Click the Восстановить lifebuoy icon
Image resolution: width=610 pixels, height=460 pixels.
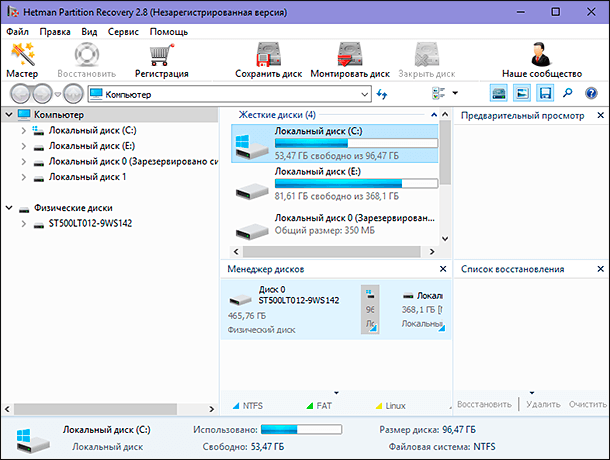(x=86, y=54)
